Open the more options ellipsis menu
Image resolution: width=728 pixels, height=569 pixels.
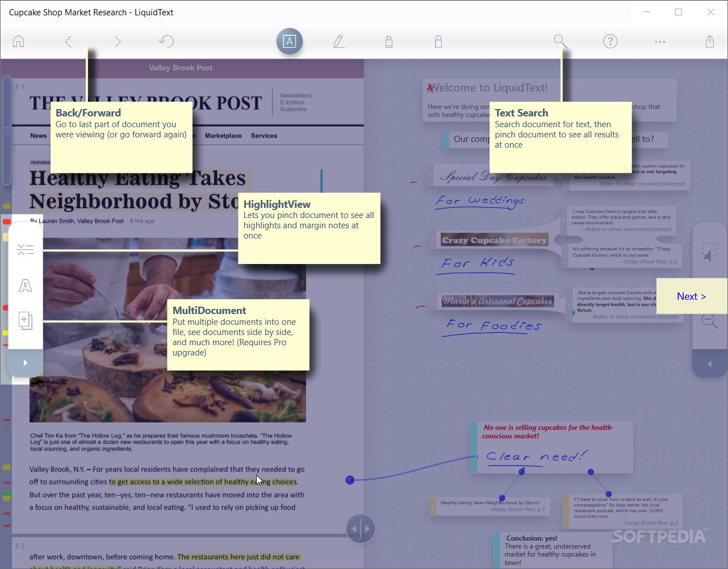tap(660, 41)
